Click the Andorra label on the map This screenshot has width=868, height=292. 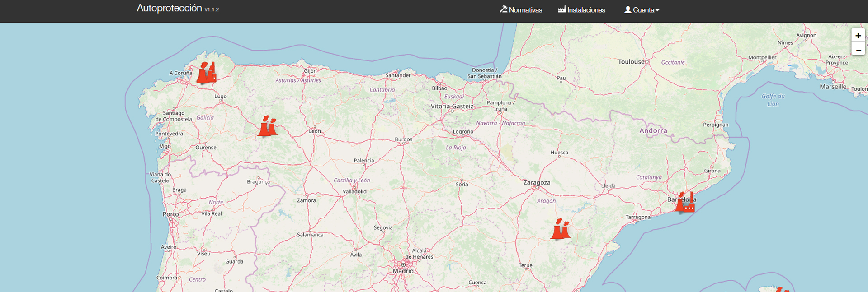coord(653,131)
